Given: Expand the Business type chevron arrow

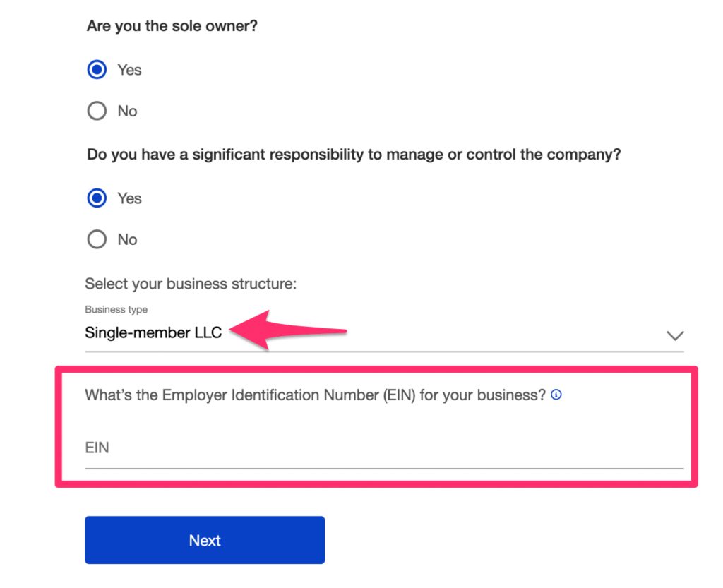Looking at the screenshot, I should point(675,335).
